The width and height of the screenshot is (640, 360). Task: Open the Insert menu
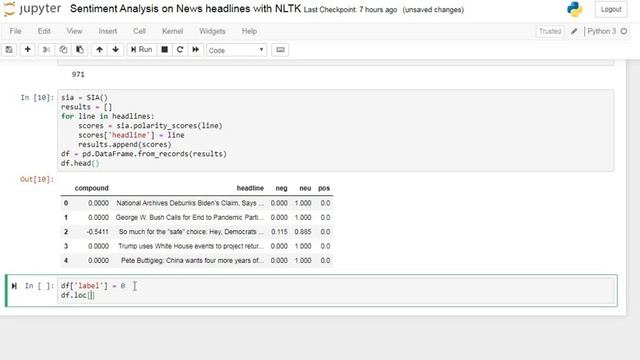[x=108, y=31]
